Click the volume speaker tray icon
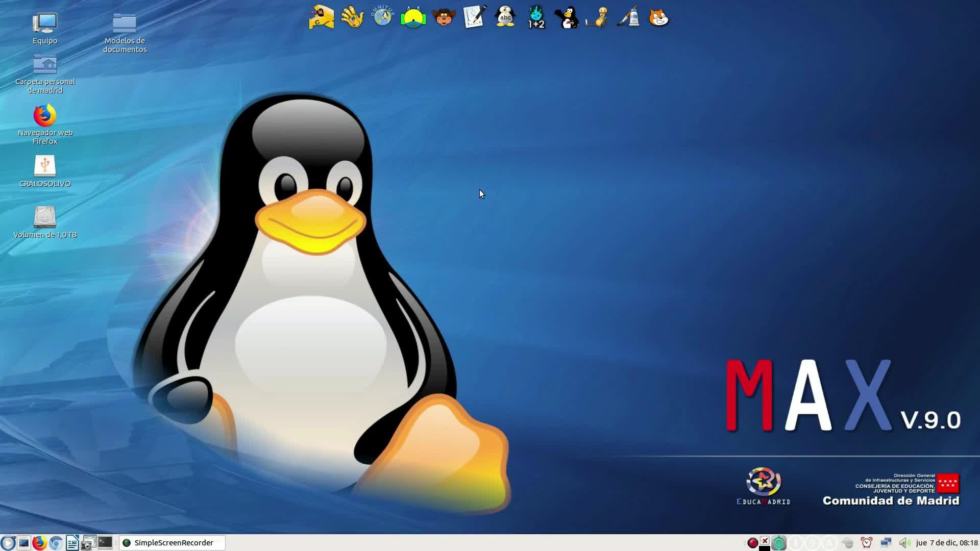The image size is (980, 551). point(904,543)
